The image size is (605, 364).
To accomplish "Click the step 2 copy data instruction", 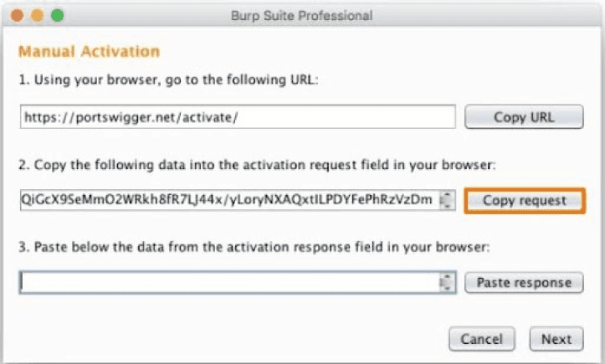I will click(x=257, y=165).
